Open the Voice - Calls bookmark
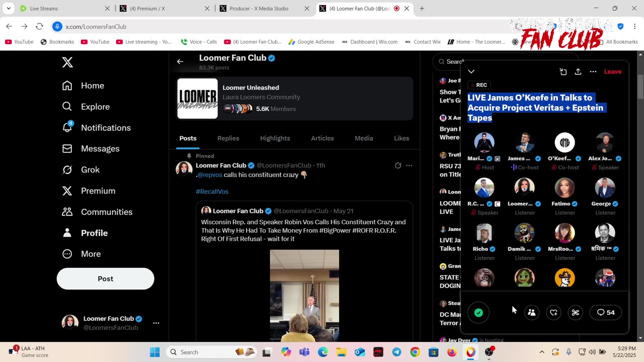Viewport: 644px width, 362px height. pyautogui.click(x=199, y=42)
